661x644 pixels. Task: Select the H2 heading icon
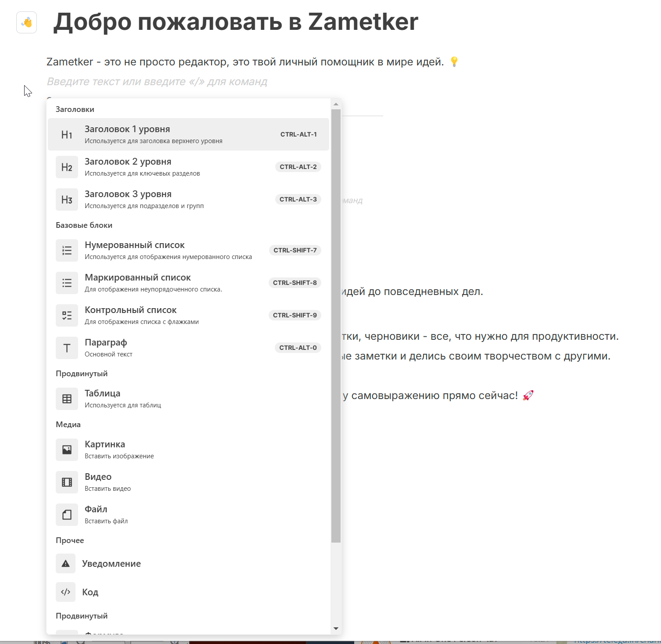point(67,167)
